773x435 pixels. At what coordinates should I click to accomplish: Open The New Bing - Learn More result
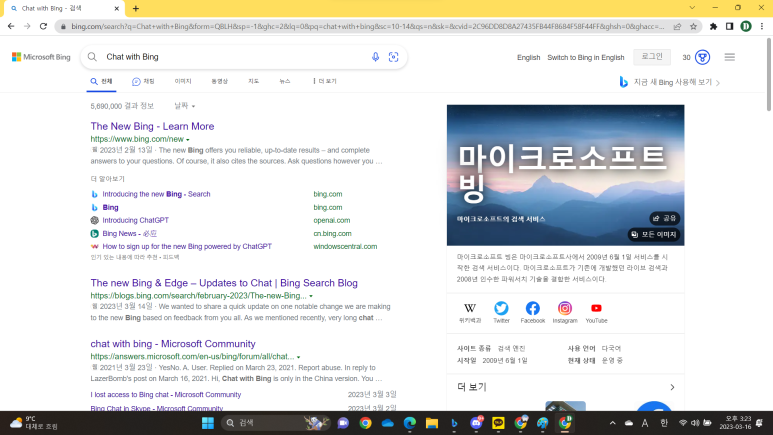pyautogui.click(x=152, y=126)
